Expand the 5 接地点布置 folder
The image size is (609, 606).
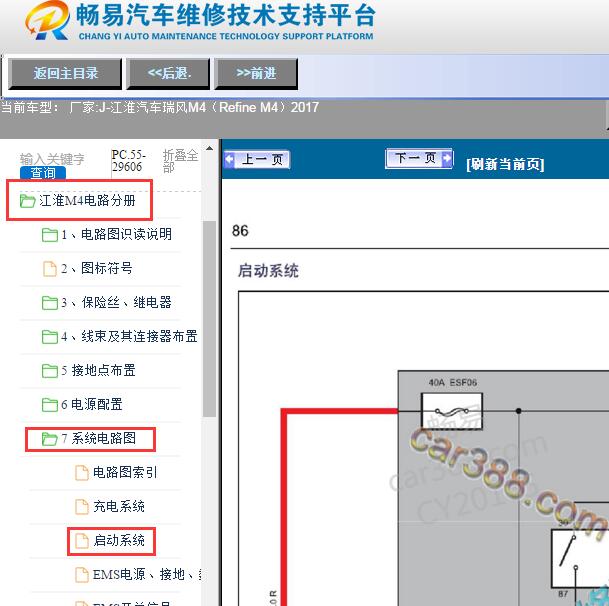coord(98,370)
